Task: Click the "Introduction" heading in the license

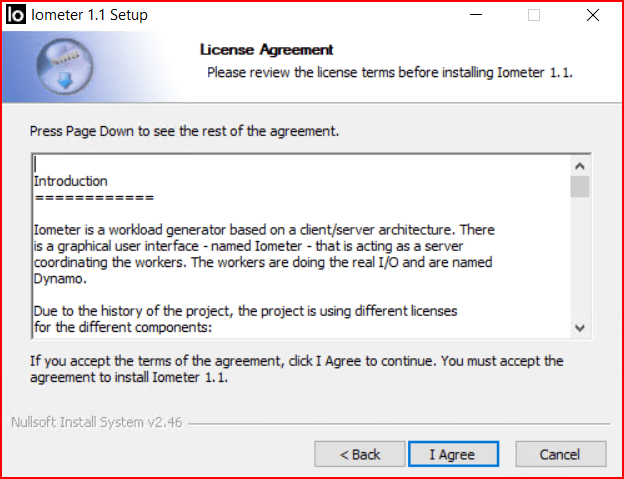Action: [71, 181]
